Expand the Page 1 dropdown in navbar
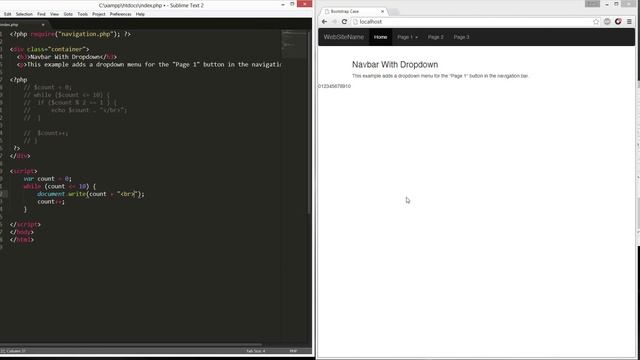The image size is (640, 360). [407, 37]
